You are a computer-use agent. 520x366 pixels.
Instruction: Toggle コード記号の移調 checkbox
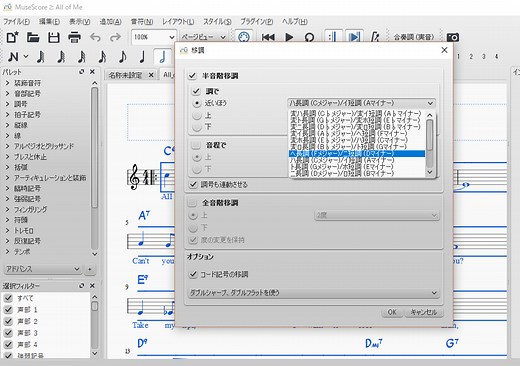(x=193, y=274)
